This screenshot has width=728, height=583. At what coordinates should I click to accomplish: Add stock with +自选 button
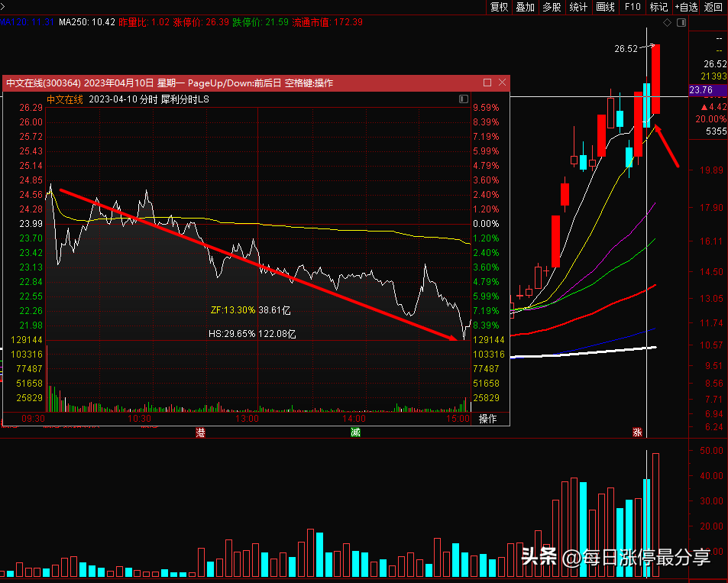point(687,7)
